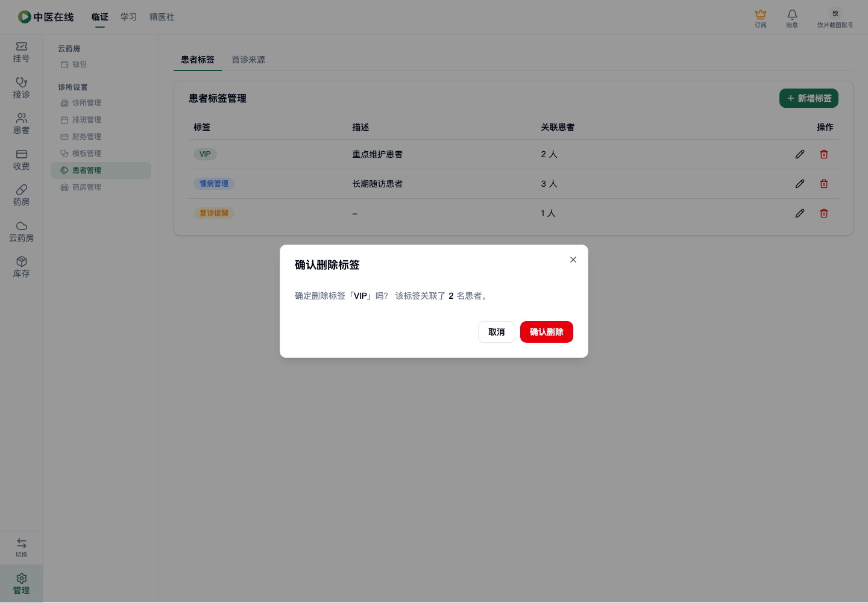Select the 学习 top navigation tab

[129, 17]
